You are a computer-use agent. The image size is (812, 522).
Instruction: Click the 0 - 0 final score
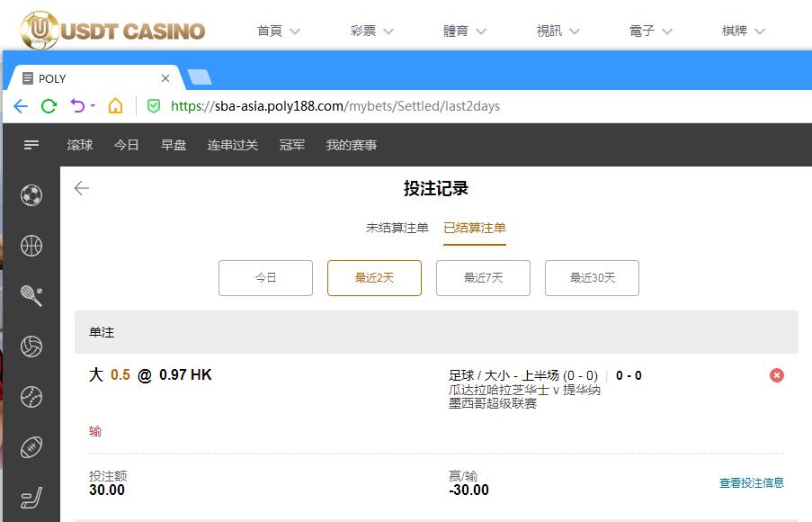pyautogui.click(x=629, y=375)
